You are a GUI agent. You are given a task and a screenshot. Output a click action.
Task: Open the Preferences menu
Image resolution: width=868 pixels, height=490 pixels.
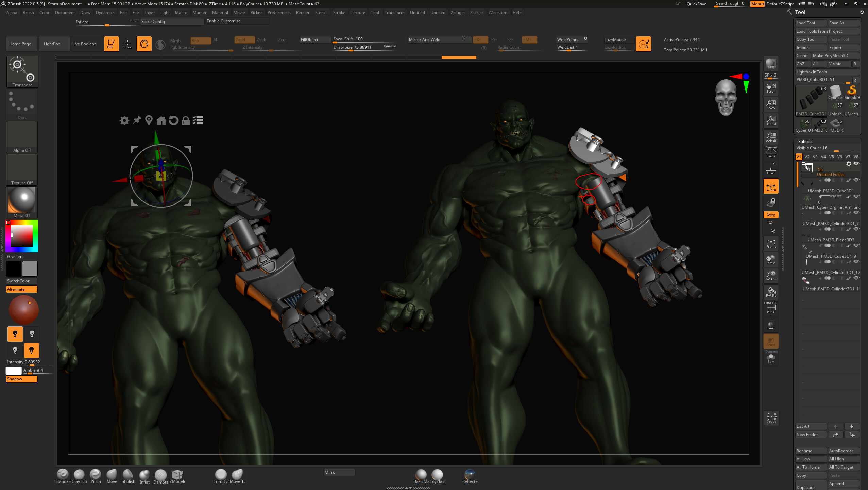tap(279, 13)
